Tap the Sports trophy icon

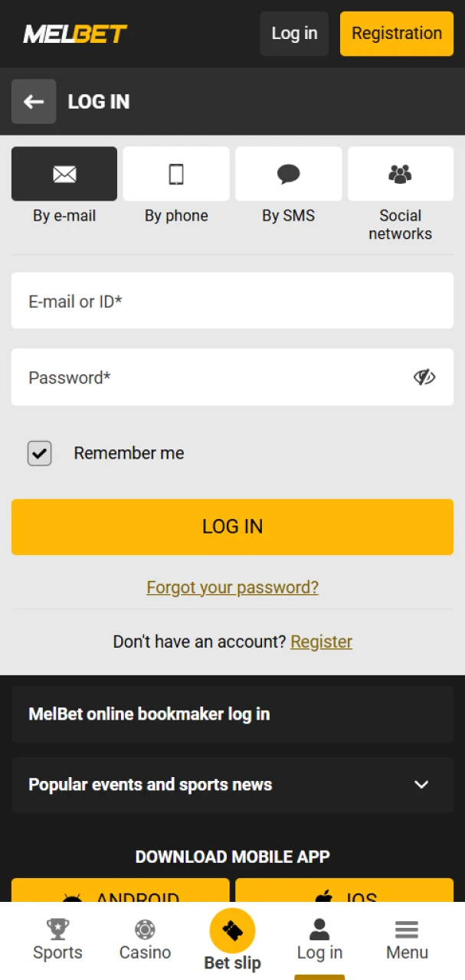(57, 929)
